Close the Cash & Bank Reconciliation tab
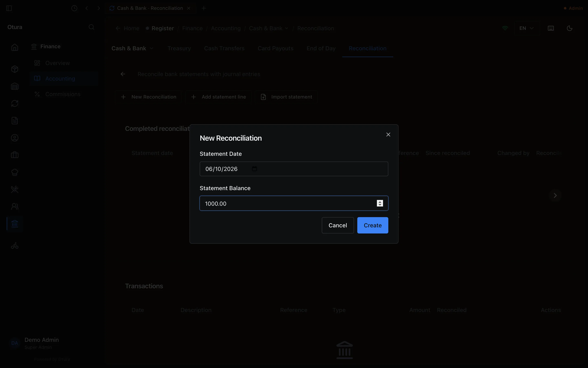This screenshot has width=588, height=368. pyautogui.click(x=189, y=8)
